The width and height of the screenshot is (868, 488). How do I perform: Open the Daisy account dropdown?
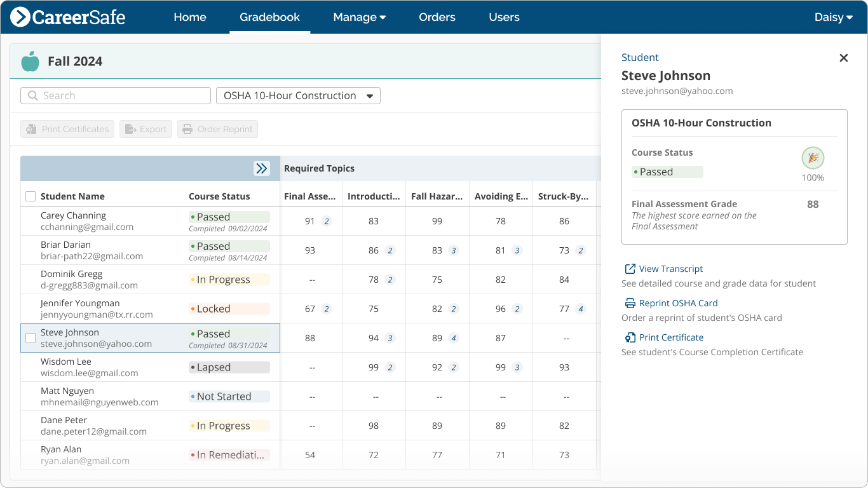click(x=833, y=17)
